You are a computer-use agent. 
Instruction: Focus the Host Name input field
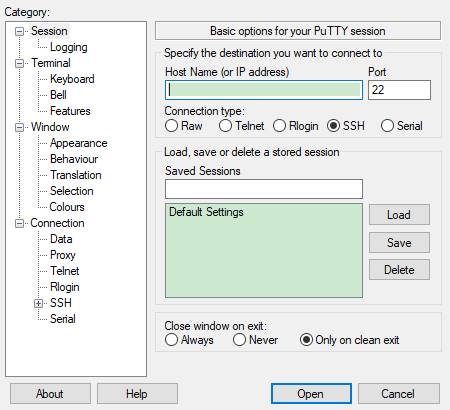click(x=264, y=90)
